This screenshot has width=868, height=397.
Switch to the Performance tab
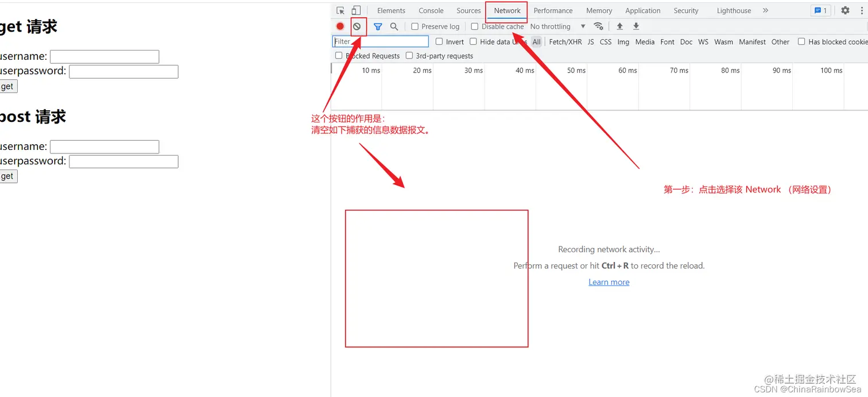[x=553, y=10]
